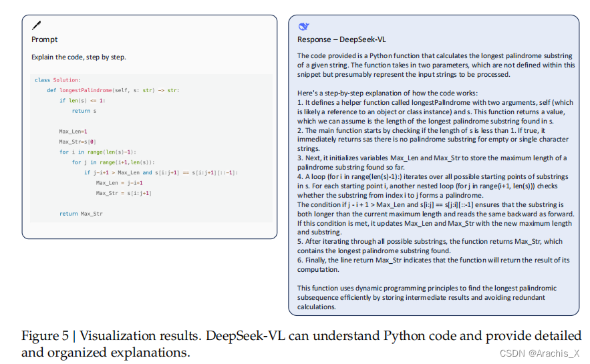This screenshot has width=590, height=364.
Task: Click 'for j in range(i+1,len(s)):' line
Action: [114, 162]
